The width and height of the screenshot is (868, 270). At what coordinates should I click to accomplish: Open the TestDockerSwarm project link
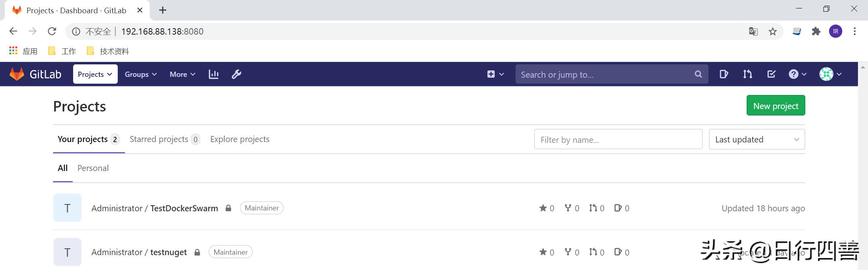[184, 208]
